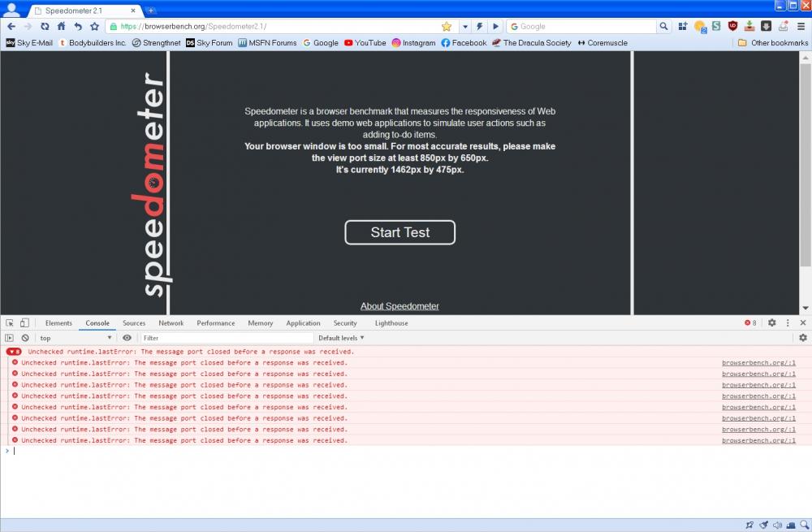Viewport: 812px width, 532px height.
Task: Click the lightning bolt icon in address bar
Action: [480, 27]
